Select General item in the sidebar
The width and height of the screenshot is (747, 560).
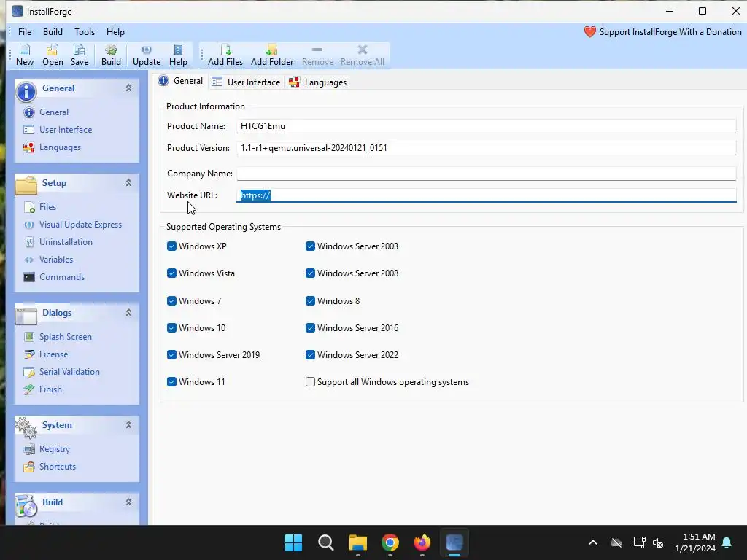[x=46, y=112]
